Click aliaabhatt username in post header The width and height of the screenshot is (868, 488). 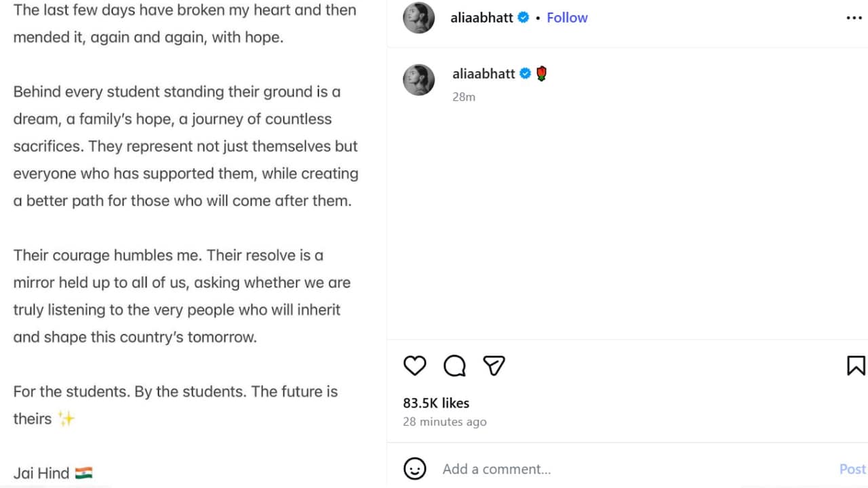click(483, 18)
